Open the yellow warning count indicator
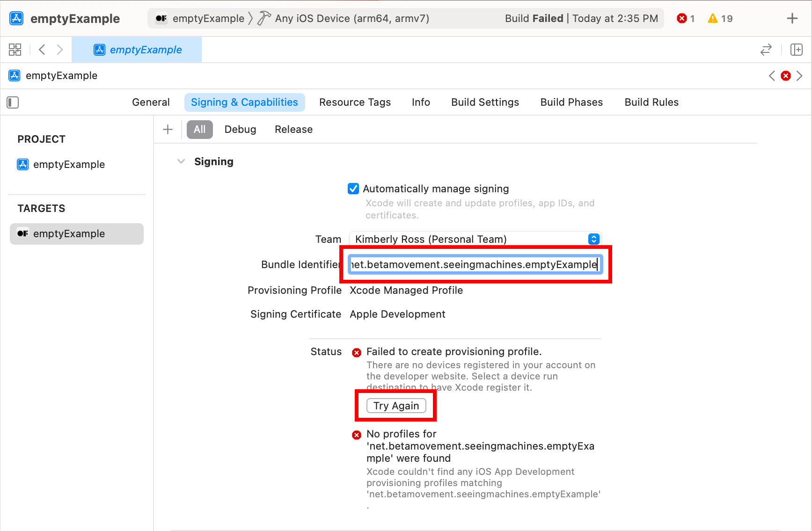Image resolution: width=812 pixels, height=531 pixels. 720,18
